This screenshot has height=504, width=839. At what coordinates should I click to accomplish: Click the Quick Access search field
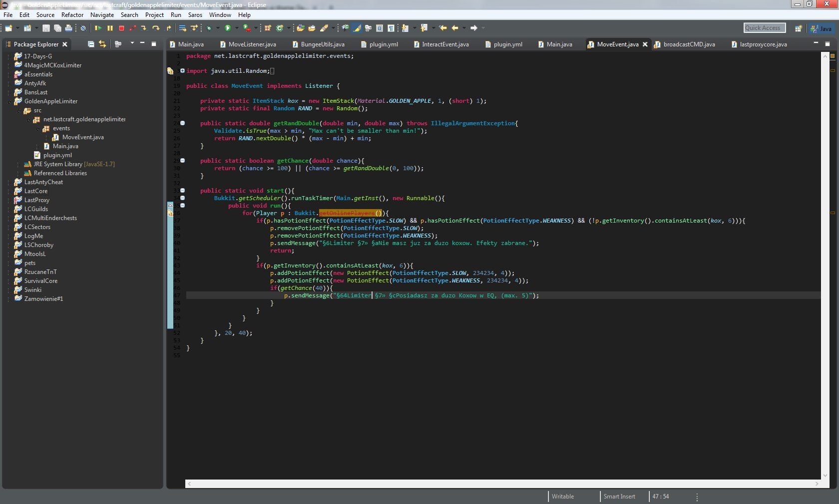click(x=764, y=28)
